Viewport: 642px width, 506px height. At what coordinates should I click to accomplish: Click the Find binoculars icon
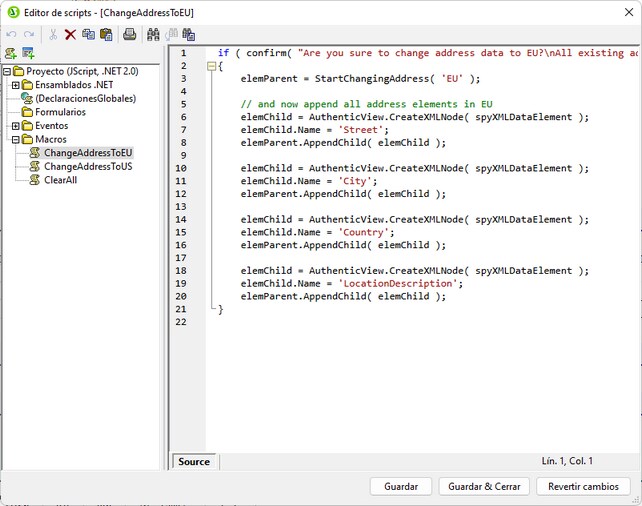point(153,34)
